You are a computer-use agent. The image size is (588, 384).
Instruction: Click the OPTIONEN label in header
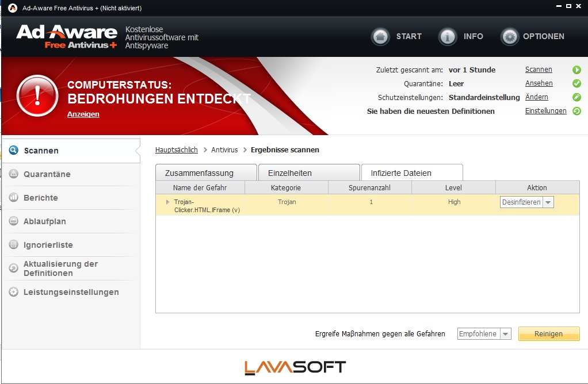coord(543,36)
